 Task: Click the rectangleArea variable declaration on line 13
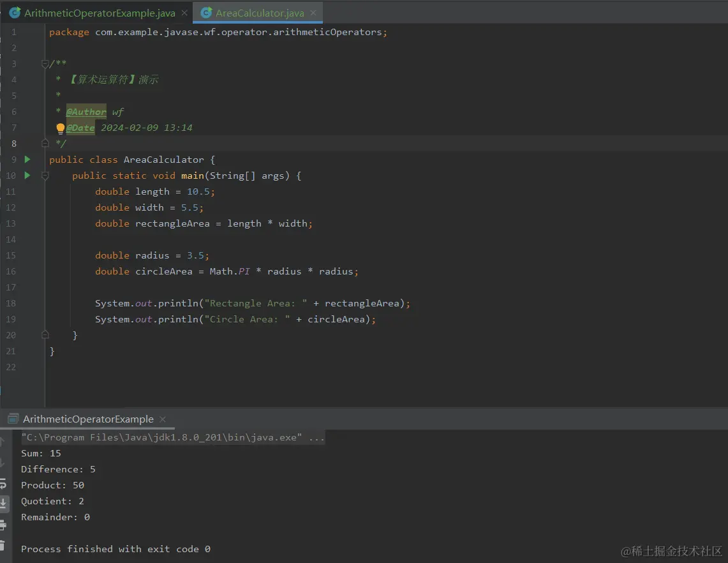tap(172, 223)
